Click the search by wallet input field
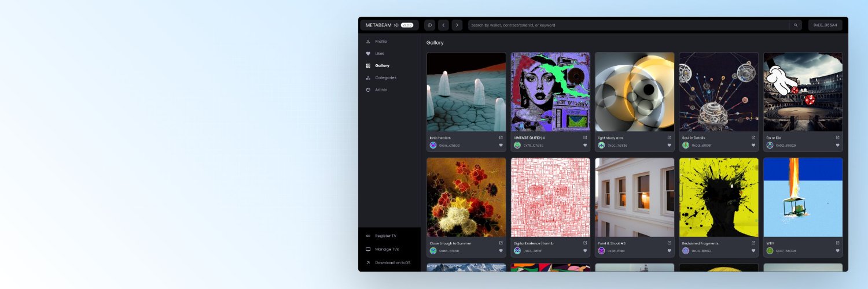Image resolution: width=868 pixels, height=289 pixels. click(x=628, y=25)
